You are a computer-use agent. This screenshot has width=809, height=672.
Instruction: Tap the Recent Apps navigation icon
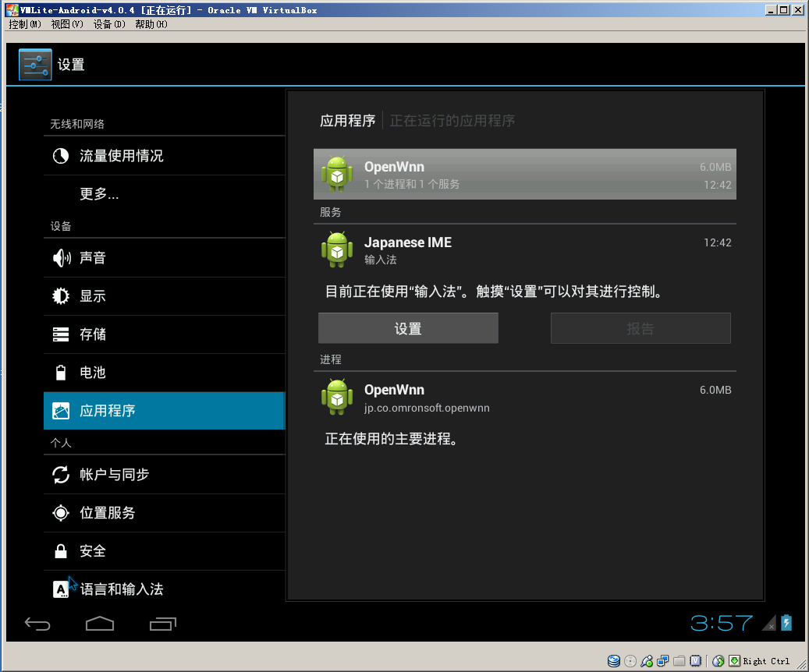click(x=163, y=623)
